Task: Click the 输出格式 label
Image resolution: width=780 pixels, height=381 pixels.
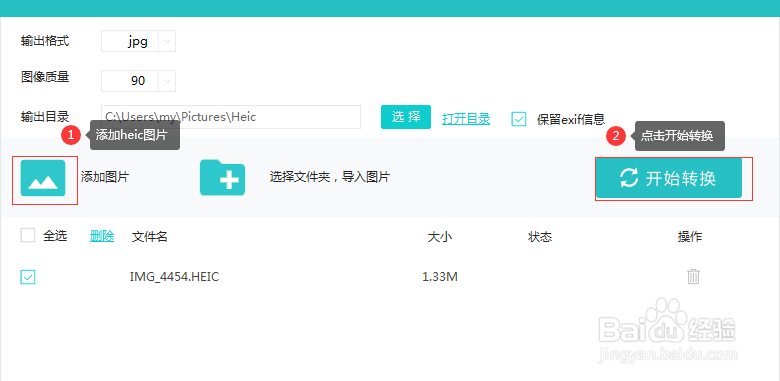Action: point(45,41)
